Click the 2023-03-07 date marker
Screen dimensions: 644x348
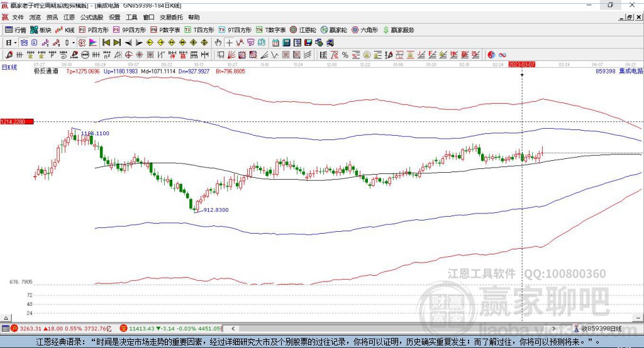pos(521,65)
